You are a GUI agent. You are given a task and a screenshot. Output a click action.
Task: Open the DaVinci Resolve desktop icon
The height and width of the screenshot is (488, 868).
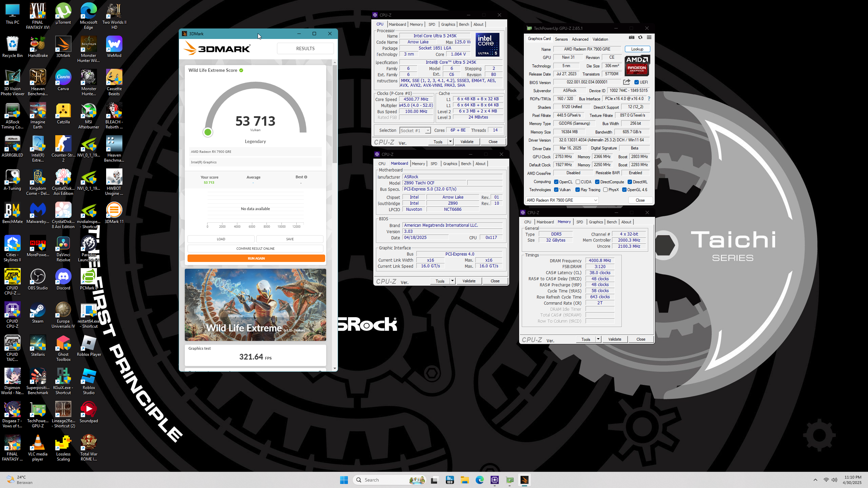pos(63,249)
